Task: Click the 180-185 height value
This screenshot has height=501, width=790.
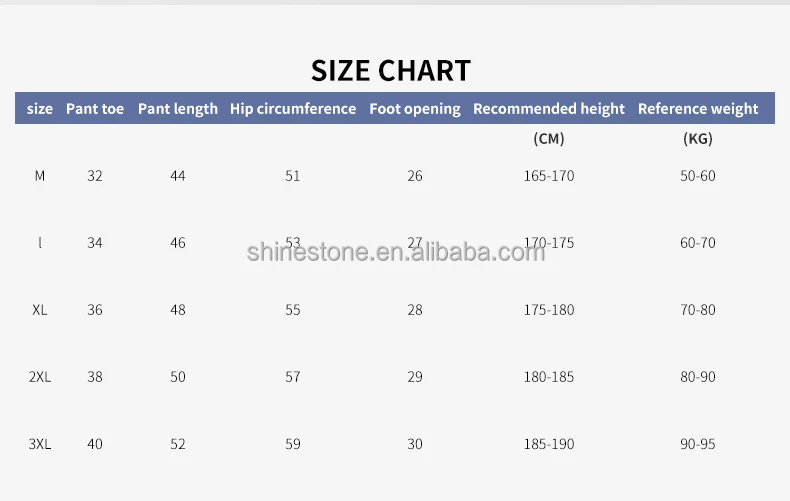Action: click(549, 377)
